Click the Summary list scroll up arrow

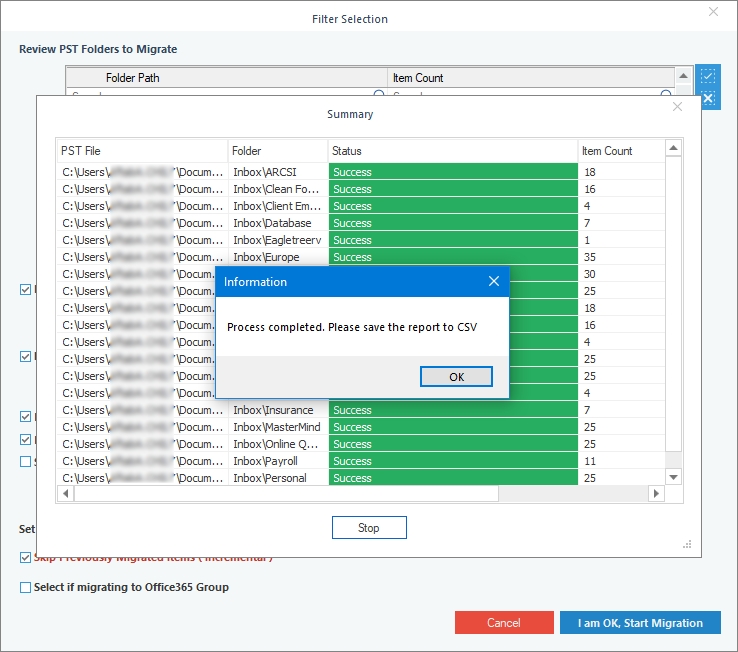pos(674,148)
